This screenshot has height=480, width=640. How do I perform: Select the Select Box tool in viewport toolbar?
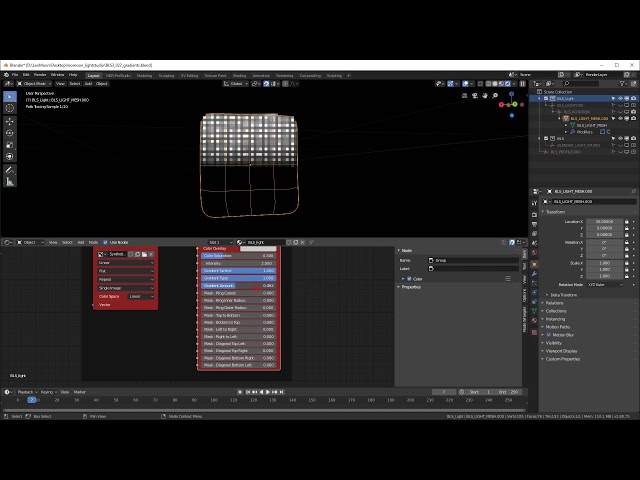10,96
